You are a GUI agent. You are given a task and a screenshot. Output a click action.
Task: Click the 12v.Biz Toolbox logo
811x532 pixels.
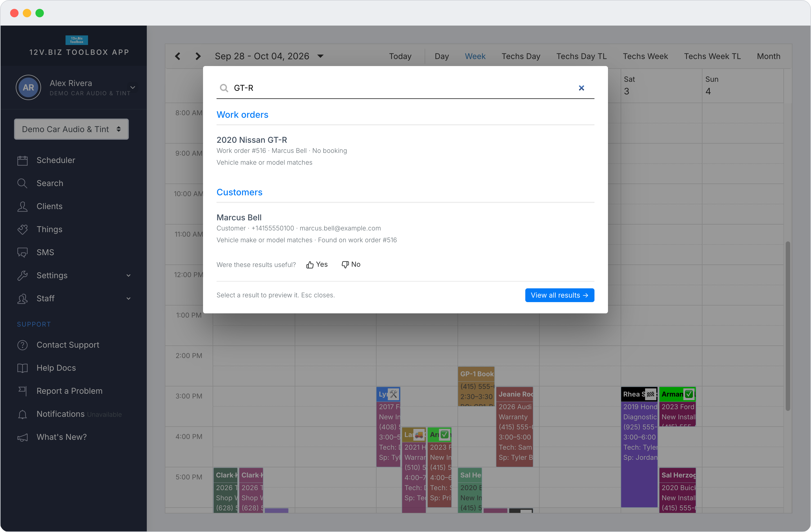coord(77,40)
